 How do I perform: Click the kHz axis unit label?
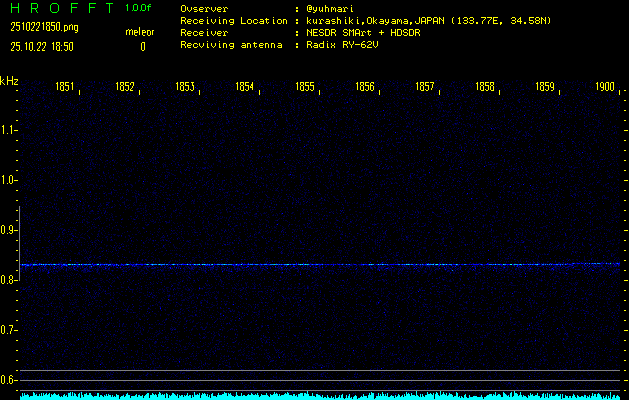(9, 81)
